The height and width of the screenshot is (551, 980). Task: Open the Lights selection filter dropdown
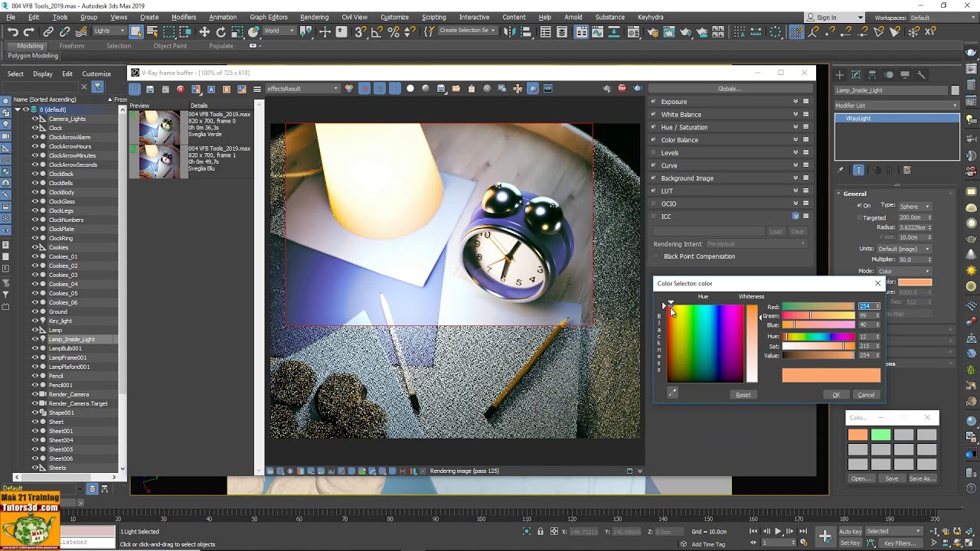pos(110,31)
